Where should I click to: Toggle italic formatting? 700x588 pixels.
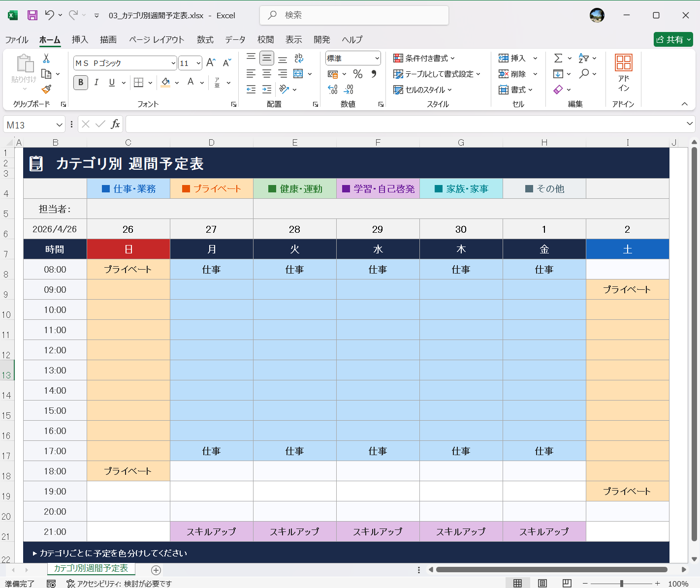pyautogui.click(x=96, y=82)
